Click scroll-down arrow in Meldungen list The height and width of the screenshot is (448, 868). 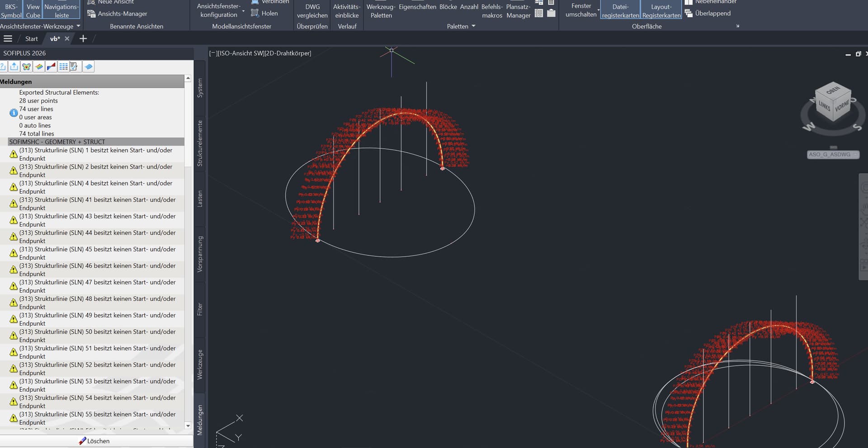click(x=188, y=425)
